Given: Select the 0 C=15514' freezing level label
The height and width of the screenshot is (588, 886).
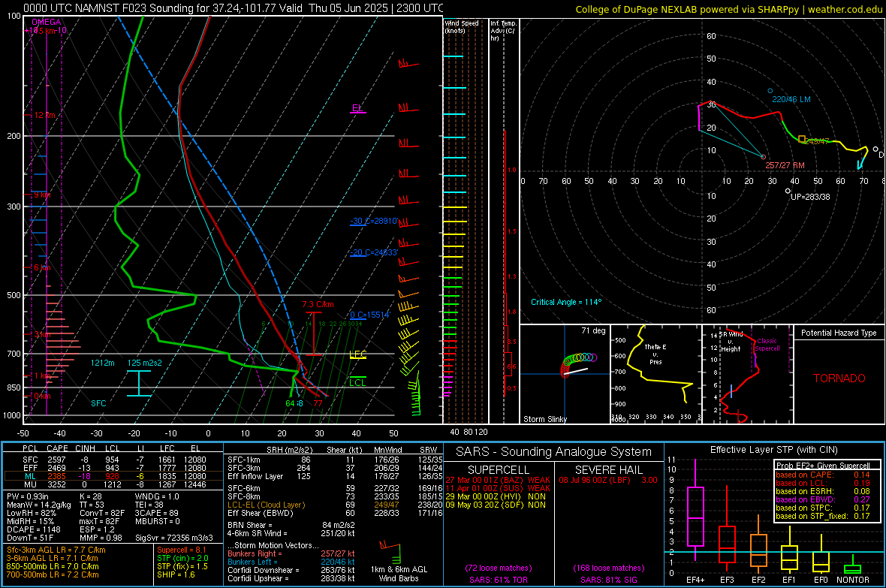Looking at the screenshot, I should (x=370, y=315).
